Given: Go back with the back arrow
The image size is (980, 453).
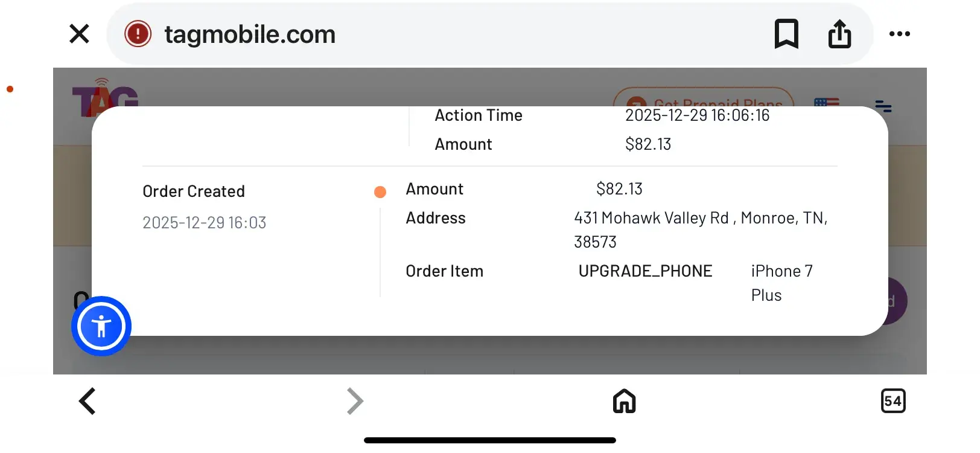Looking at the screenshot, I should click(x=87, y=401).
